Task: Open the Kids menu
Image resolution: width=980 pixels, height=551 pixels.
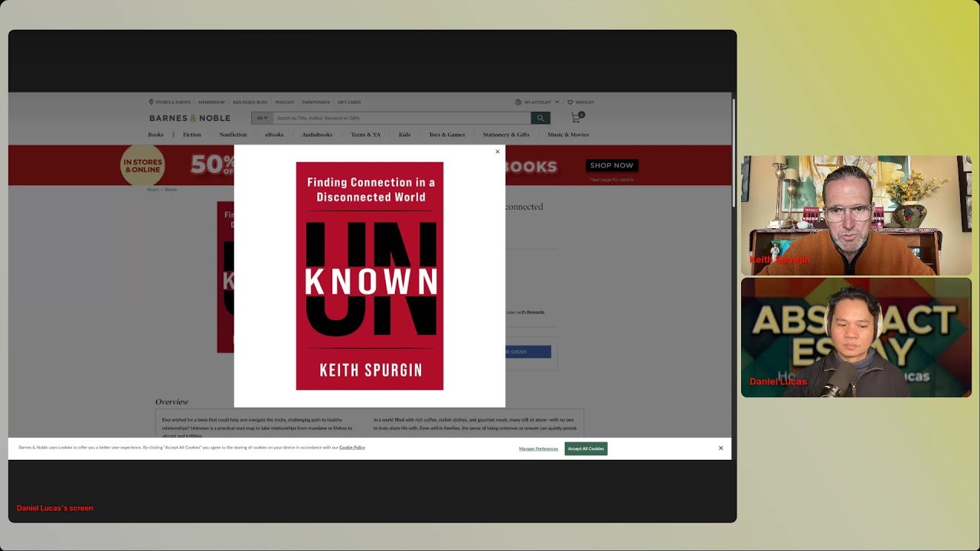Action: point(404,135)
